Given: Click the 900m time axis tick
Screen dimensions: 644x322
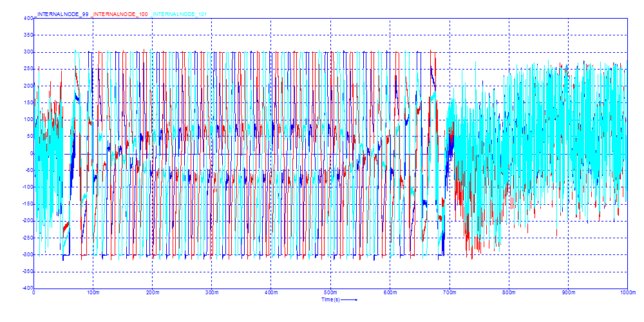Looking at the screenshot, I should click(x=568, y=292).
